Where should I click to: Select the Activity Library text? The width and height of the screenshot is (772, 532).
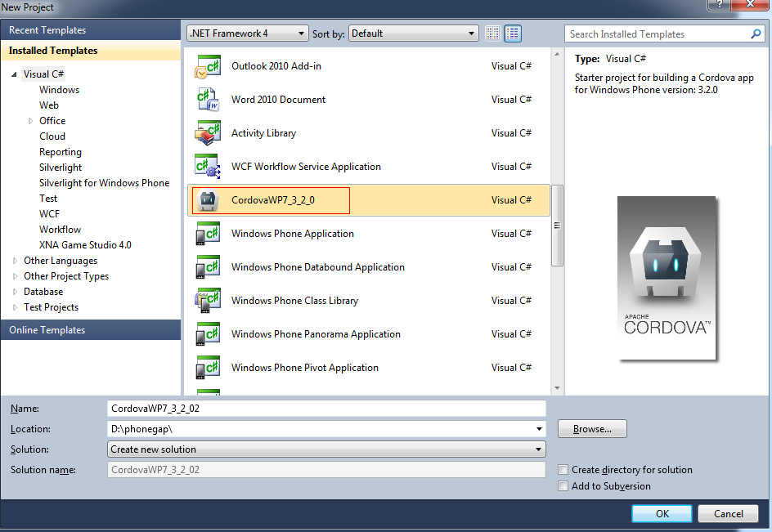(x=263, y=133)
